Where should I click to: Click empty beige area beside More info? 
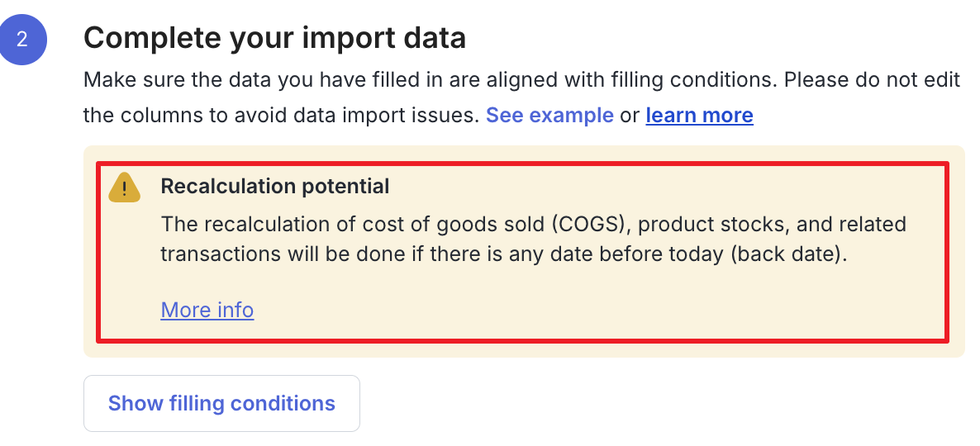[x=563, y=310]
